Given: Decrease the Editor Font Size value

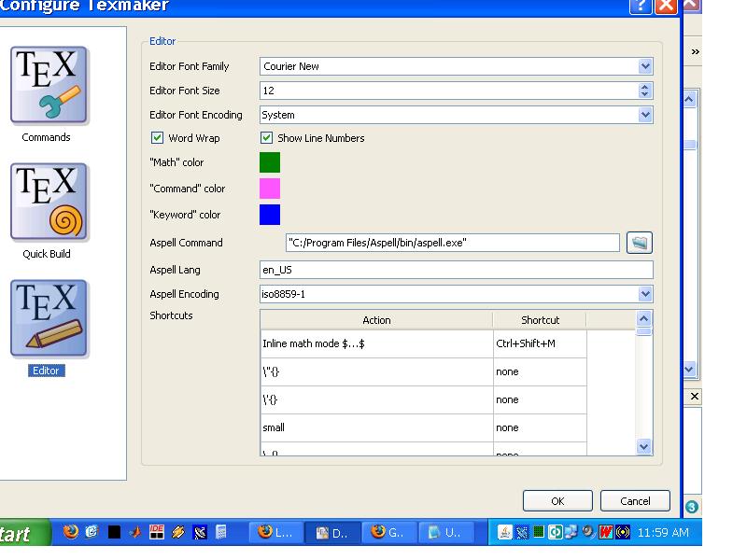Looking at the screenshot, I should coord(644,94).
